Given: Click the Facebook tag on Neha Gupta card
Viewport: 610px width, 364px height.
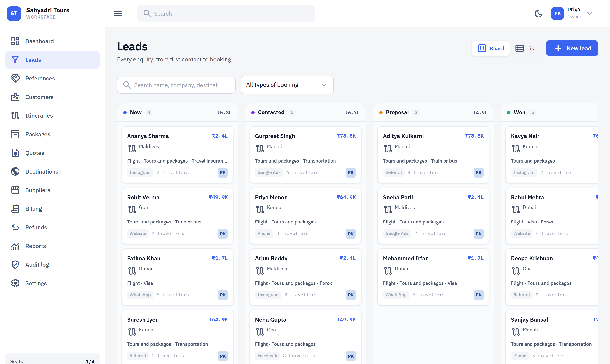Looking at the screenshot, I should point(267,356).
